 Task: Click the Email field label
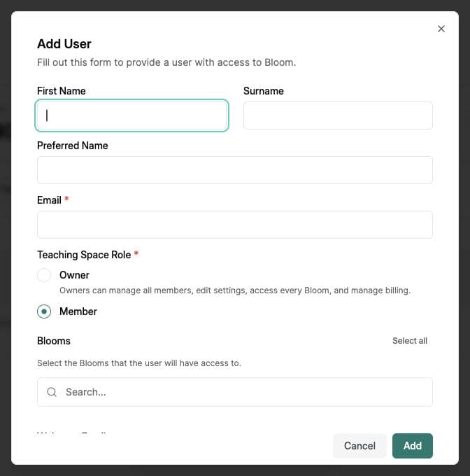point(49,200)
